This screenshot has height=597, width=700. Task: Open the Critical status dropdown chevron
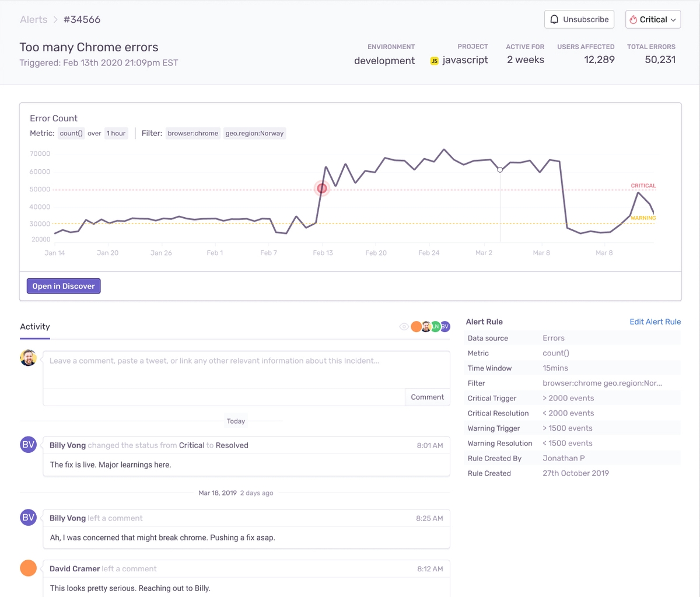[x=673, y=20]
